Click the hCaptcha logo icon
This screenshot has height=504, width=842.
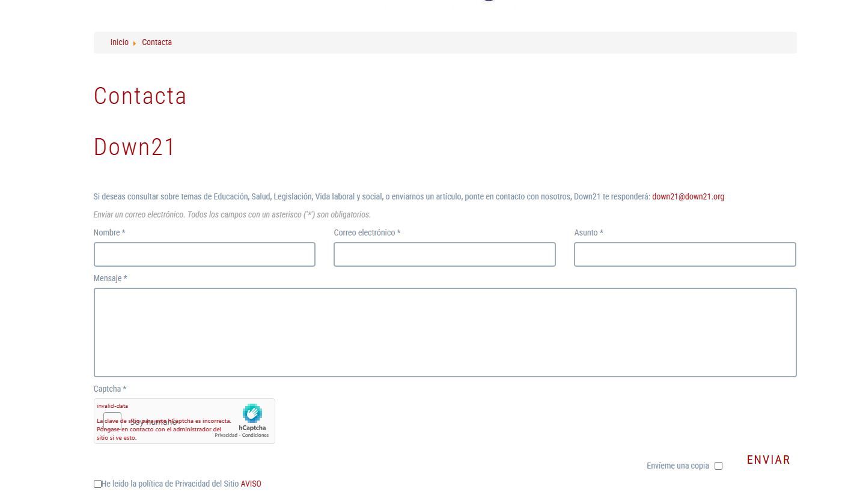252,413
